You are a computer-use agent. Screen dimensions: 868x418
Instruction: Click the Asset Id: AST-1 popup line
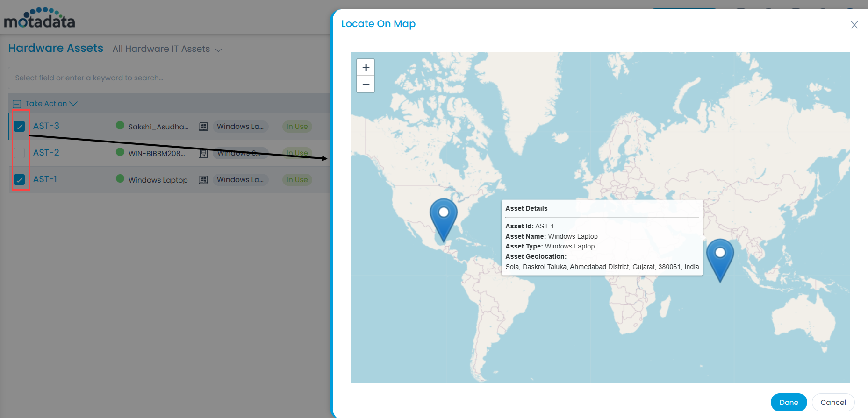[x=529, y=226]
